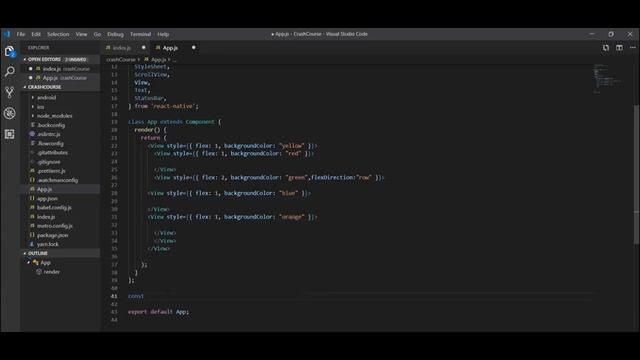
Task: Click the Split Editor icon
Action: tap(619, 48)
